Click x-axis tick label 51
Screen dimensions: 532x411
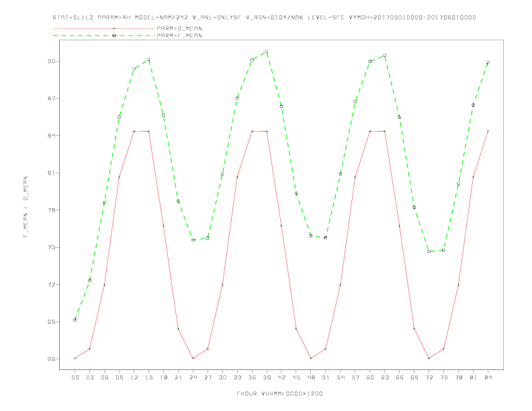(x=326, y=377)
